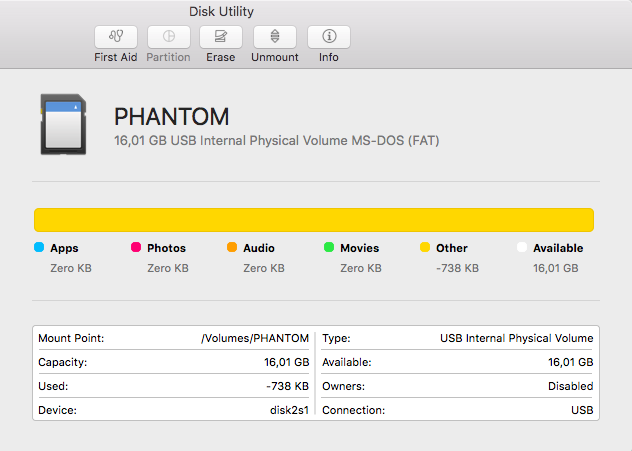Click the Available legend label
Image resolution: width=632 pixels, height=451 pixels.
coord(558,248)
